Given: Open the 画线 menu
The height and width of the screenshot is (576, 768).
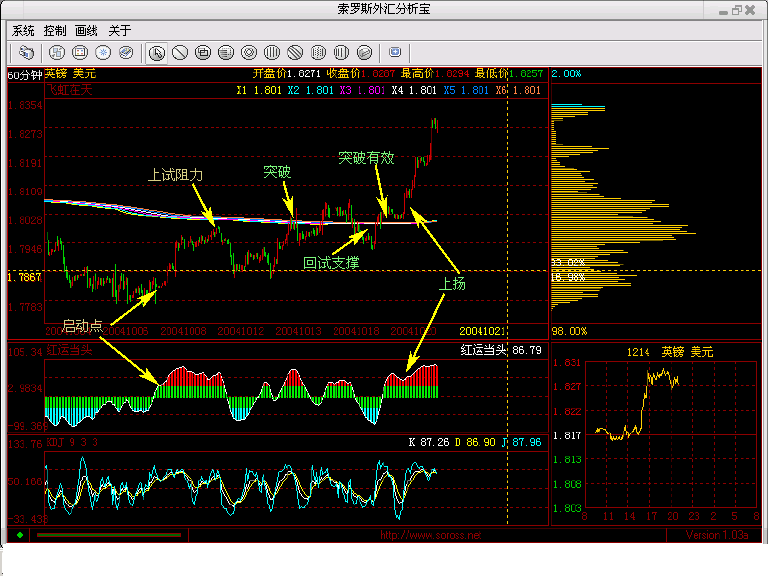Looking at the screenshot, I should pos(87,30).
